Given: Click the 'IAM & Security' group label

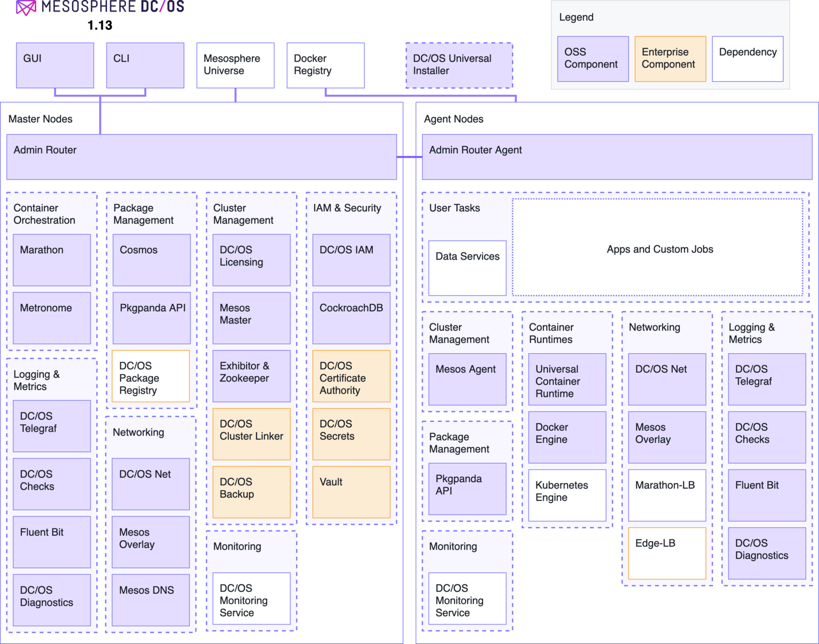Looking at the screenshot, I should [347, 208].
